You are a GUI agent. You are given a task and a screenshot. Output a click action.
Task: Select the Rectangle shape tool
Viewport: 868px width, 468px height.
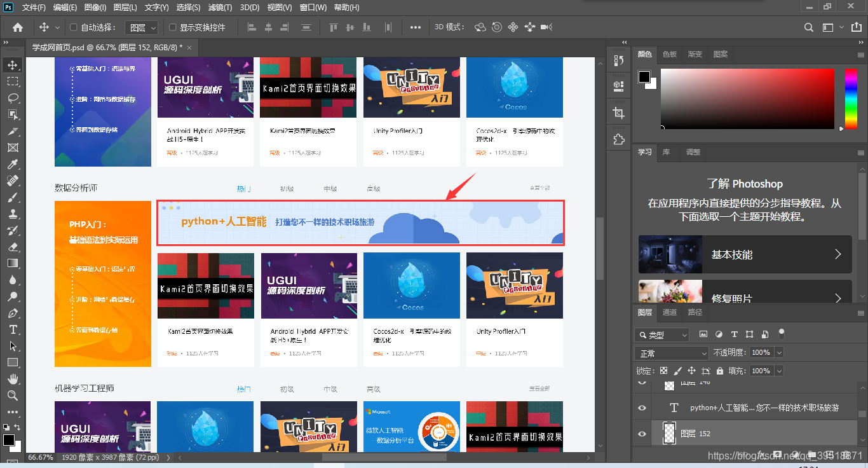click(x=13, y=362)
